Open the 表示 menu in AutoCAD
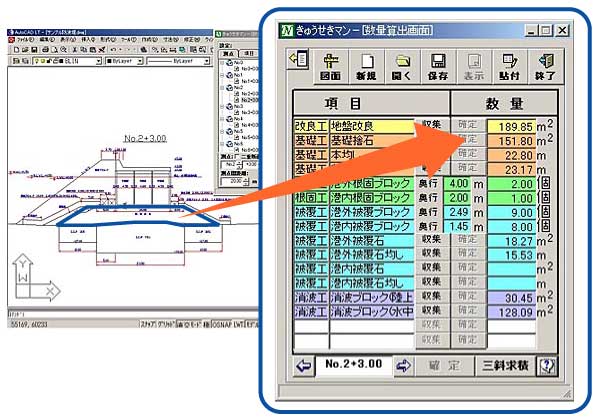This screenshot has width=595, height=420. pos(68,39)
